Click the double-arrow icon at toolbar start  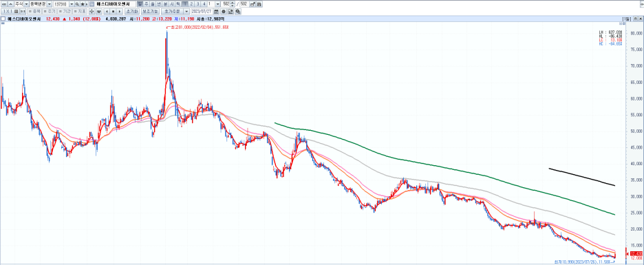3,3
